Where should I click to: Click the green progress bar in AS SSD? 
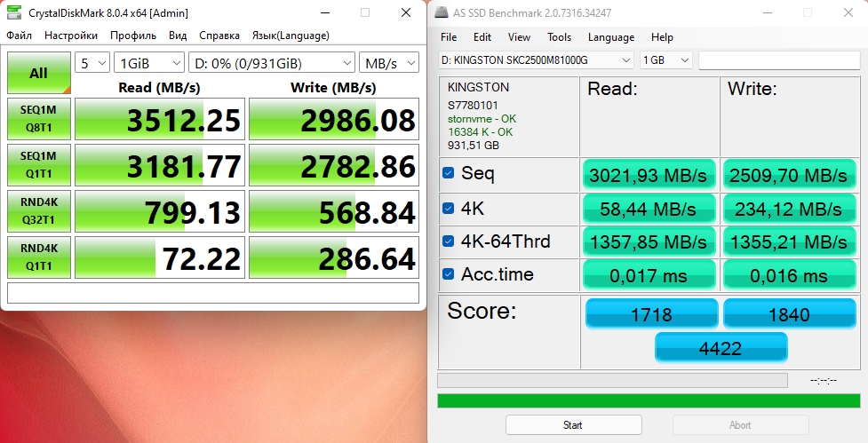click(649, 401)
